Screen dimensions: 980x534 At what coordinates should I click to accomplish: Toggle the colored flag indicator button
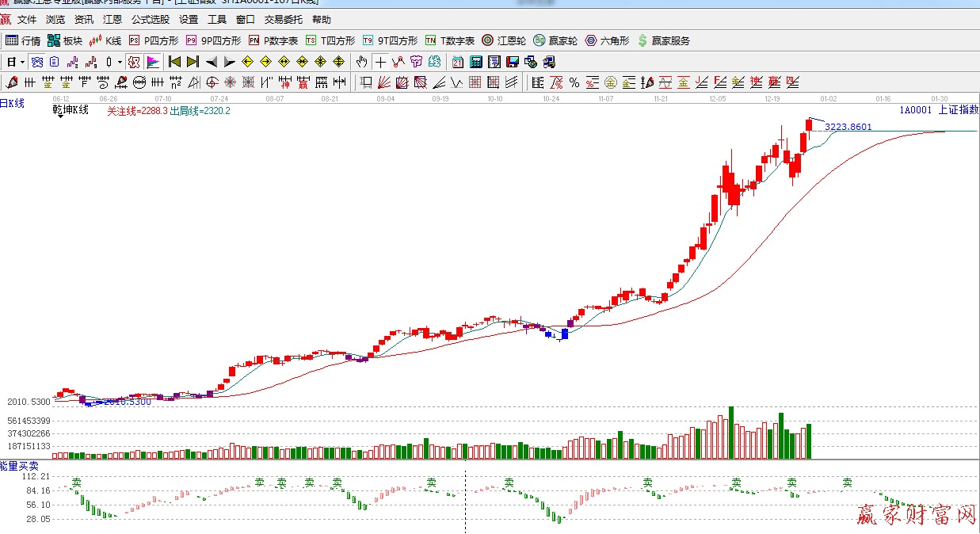click(x=153, y=62)
